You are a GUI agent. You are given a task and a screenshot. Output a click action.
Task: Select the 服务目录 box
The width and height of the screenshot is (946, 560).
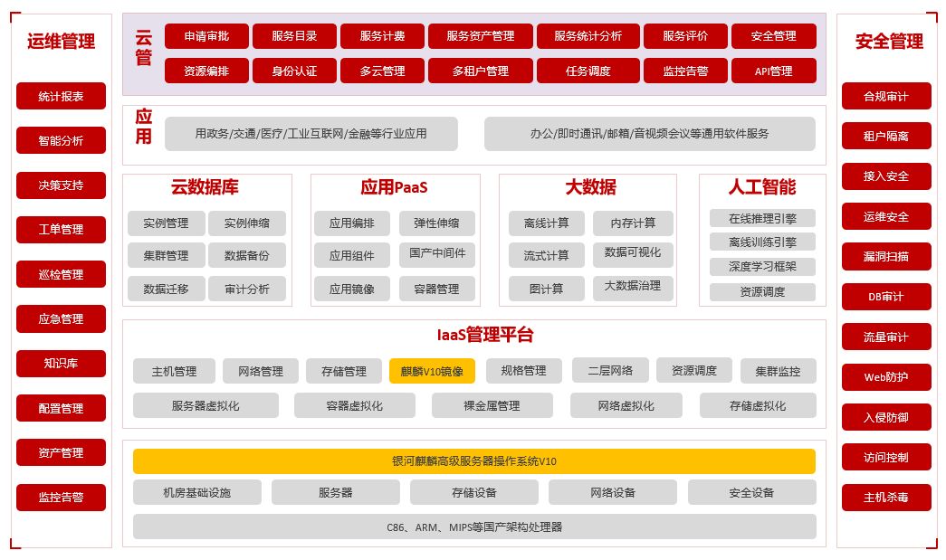click(x=294, y=36)
